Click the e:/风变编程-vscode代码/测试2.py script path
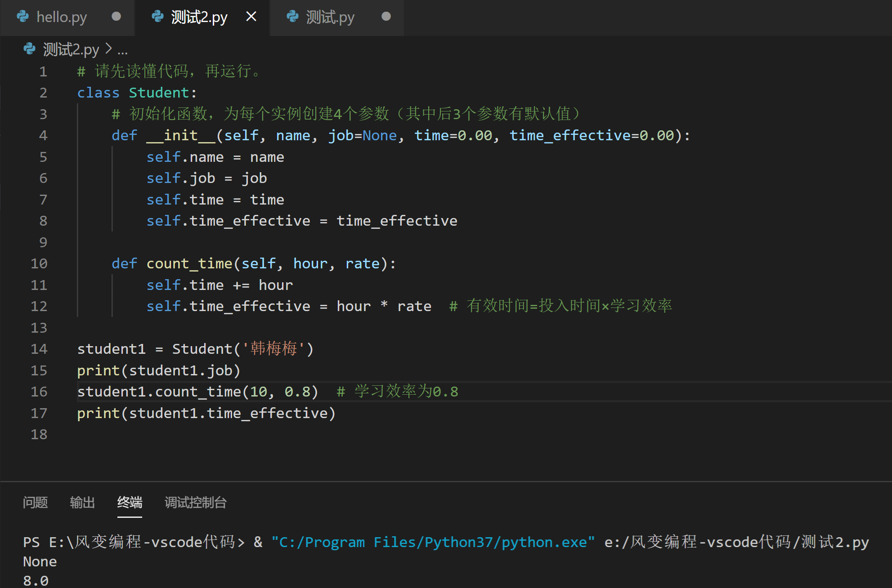 pyautogui.click(x=737, y=542)
